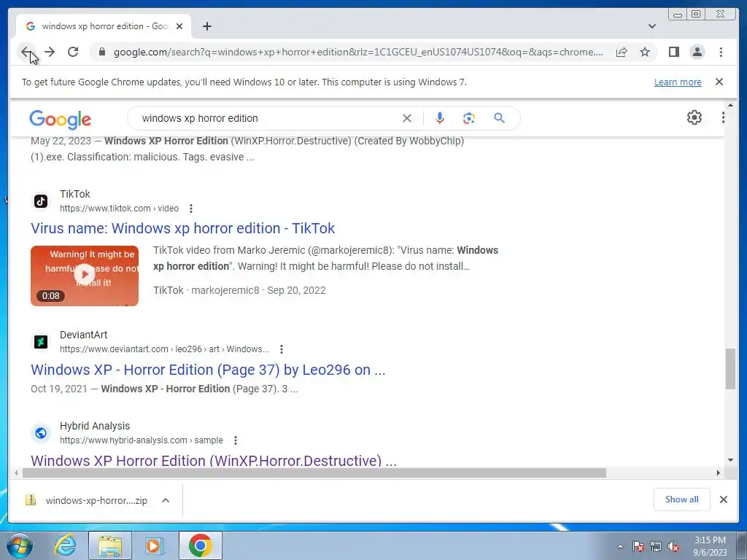Bookmark this page with the star icon
747x560 pixels.
645,52
